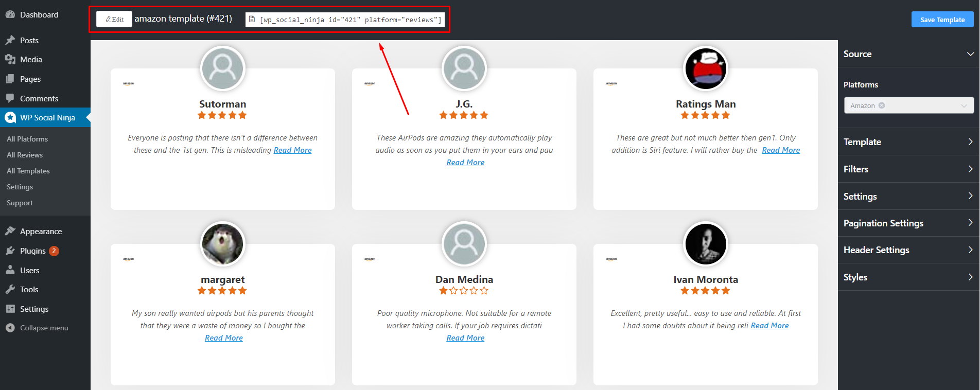This screenshot has height=390, width=980.
Task: Click the Dashboard icon in sidebar
Action: [x=10, y=15]
